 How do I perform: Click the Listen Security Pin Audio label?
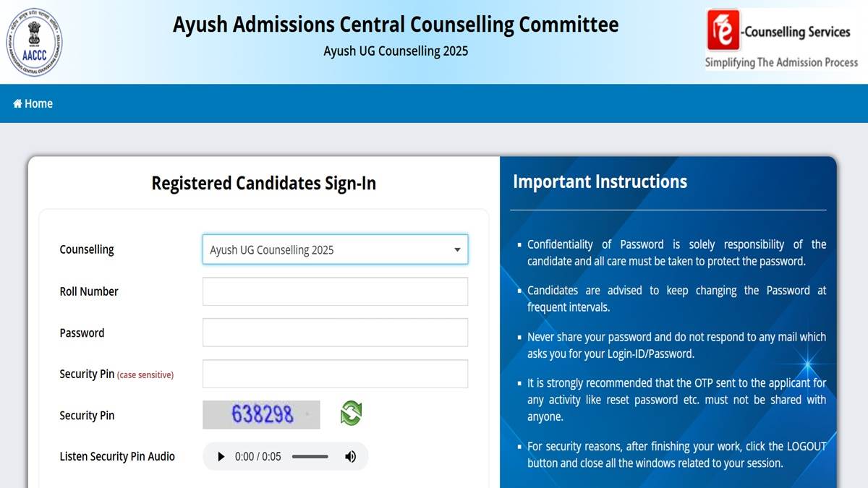[x=117, y=457]
